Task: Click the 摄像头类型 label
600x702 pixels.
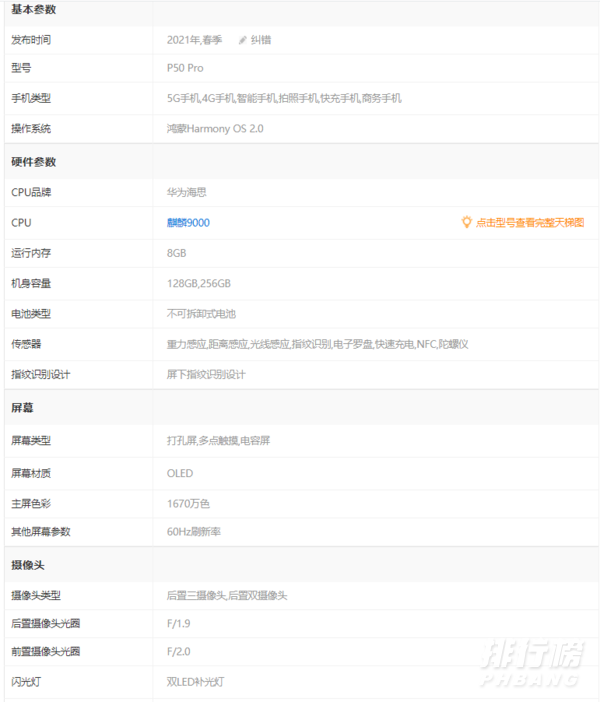Action: (x=36, y=596)
